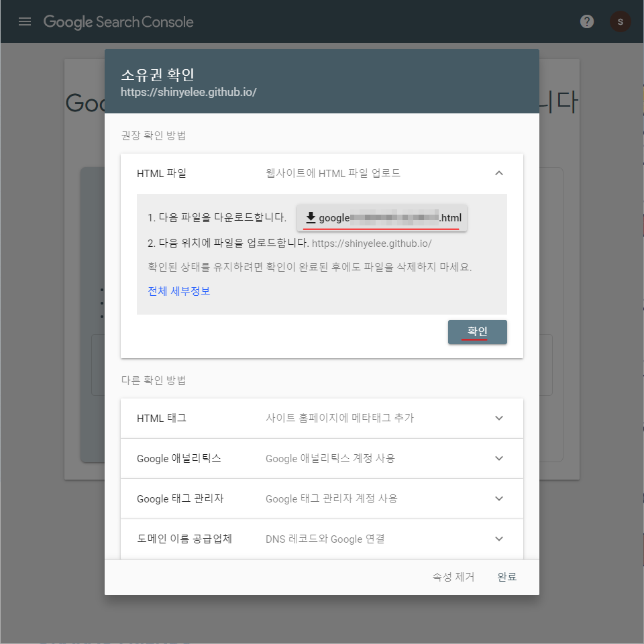Expand the 도메인 이름 공급업체 method chevron
The width and height of the screenshot is (644, 644).
point(499,539)
